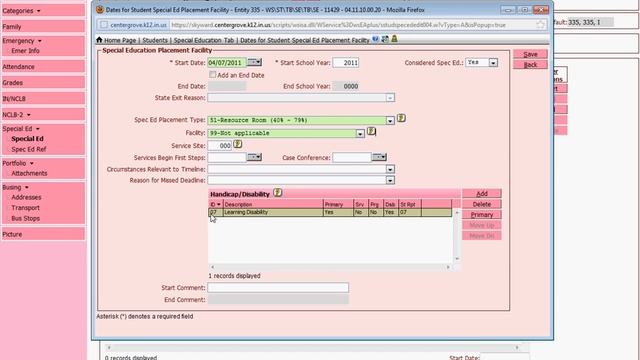Open the Start Date calendar picker
Image resolution: width=640 pixels, height=360 pixels.
click(x=254, y=62)
